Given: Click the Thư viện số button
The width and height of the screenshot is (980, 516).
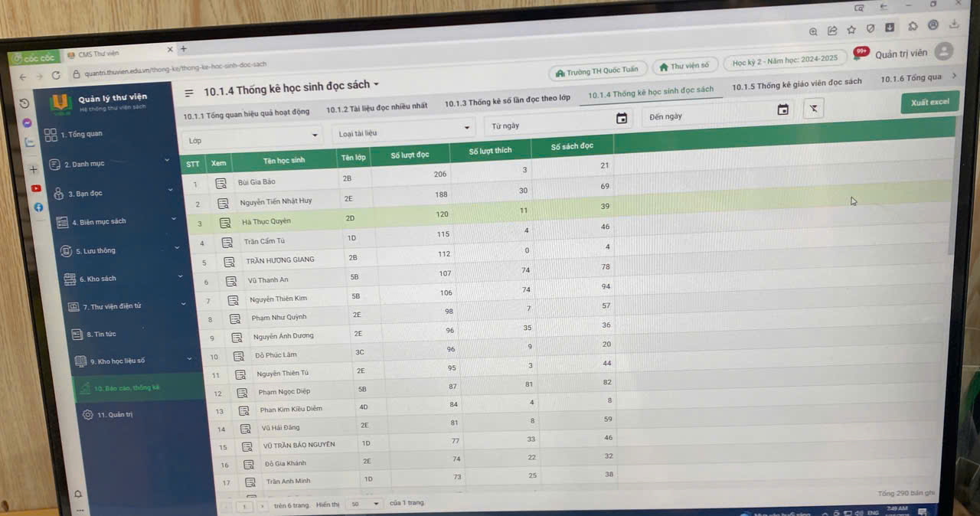Looking at the screenshot, I should [684, 67].
